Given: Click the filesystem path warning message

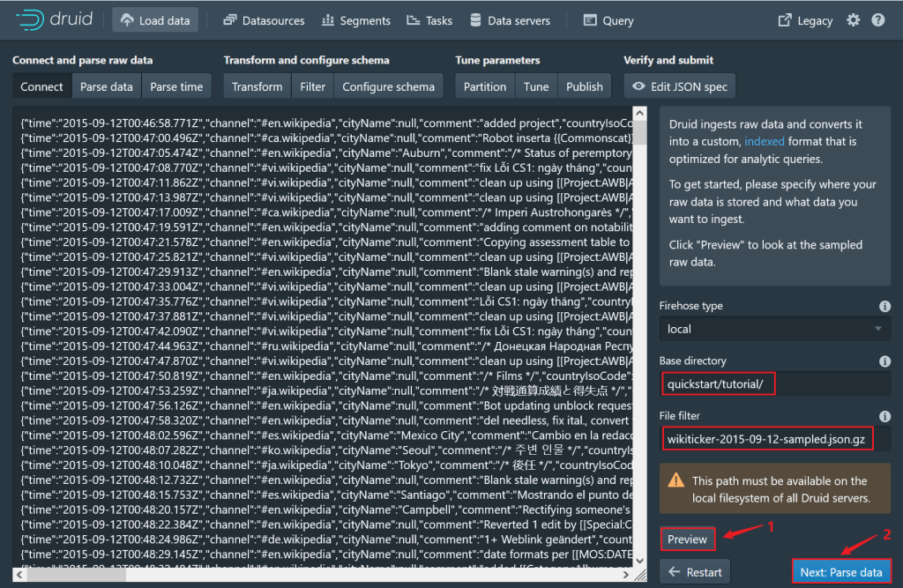Looking at the screenshot, I should click(x=774, y=489).
